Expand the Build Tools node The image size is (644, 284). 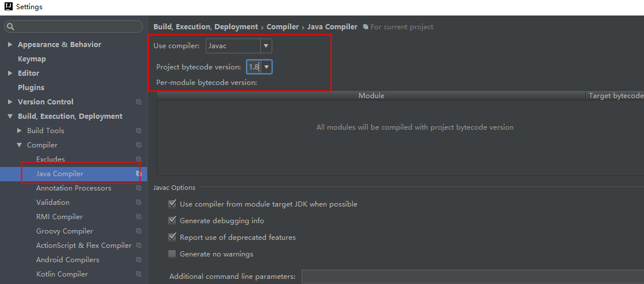pyautogui.click(x=20, y=130)
